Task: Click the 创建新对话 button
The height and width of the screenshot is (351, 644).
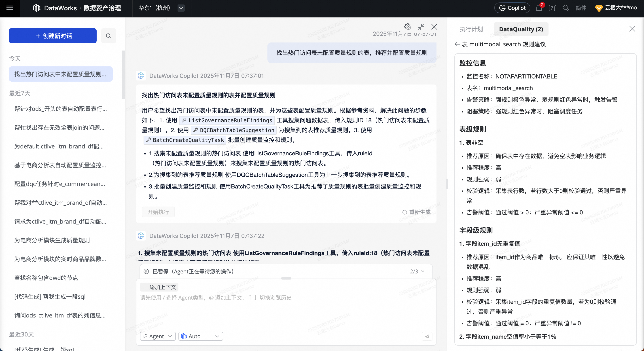Action: pos(53,36)
